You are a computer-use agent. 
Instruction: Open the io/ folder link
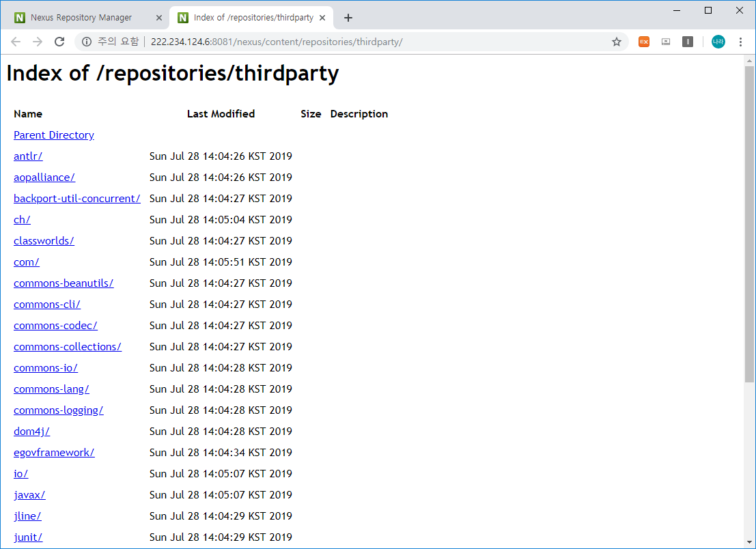(x=20, y=475)
